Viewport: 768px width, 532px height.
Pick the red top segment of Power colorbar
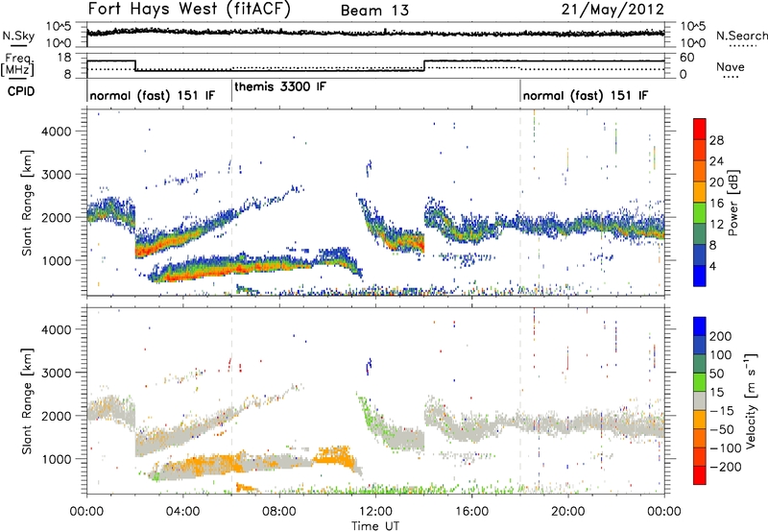coord(700,129)
